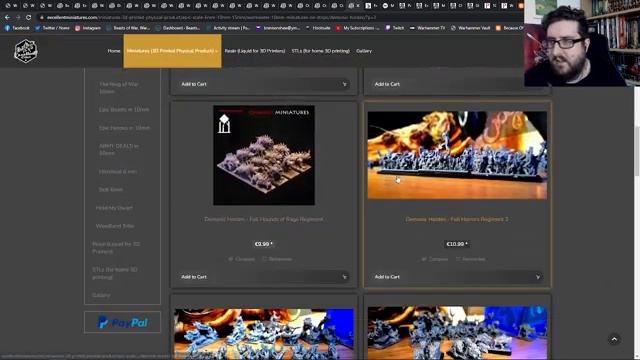Open the Instagram bookmark
The image size is (640, 360).
[88, 28]
